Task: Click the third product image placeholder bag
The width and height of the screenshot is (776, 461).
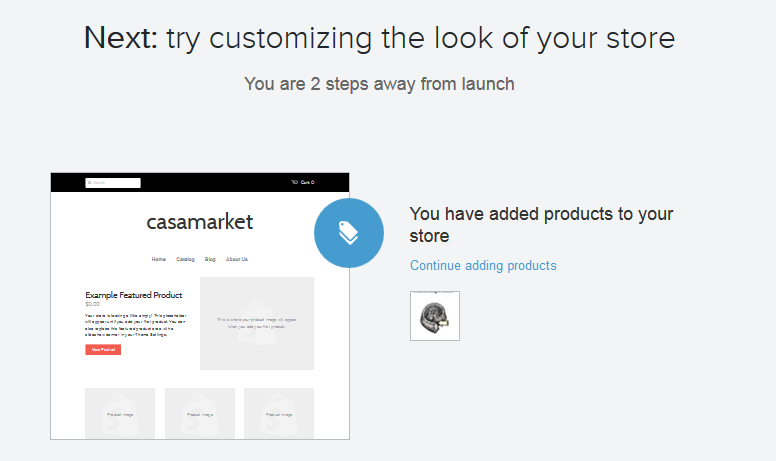Action: tap(279, 413)
